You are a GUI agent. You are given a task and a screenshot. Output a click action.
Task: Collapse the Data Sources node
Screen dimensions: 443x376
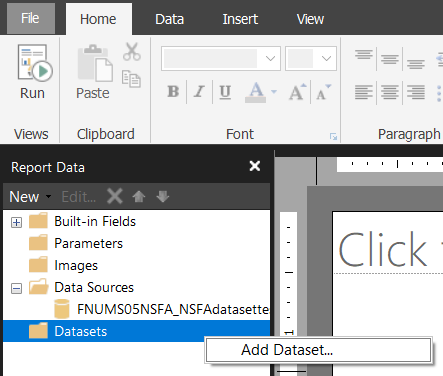click(x=16, y=288)
